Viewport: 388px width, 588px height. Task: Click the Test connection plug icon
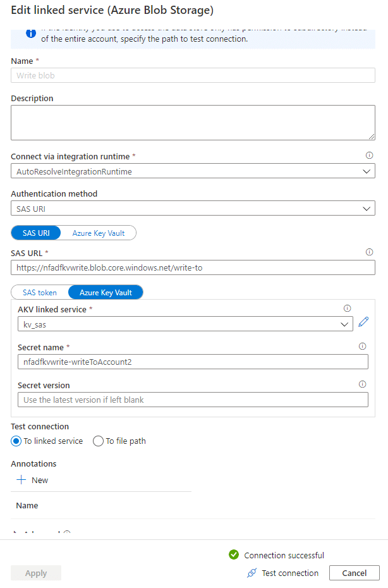click(252, 573)
